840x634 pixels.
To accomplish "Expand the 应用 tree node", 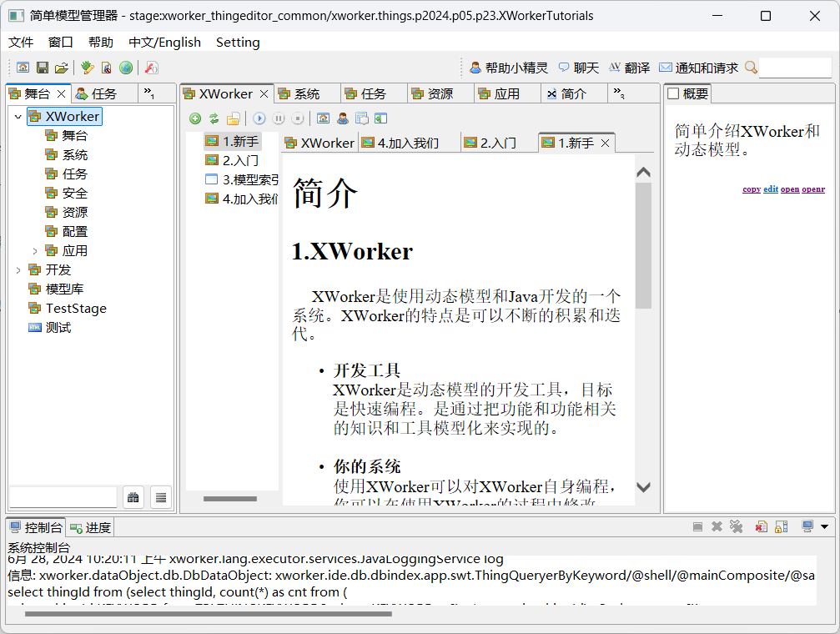I will (x=35, y=251).
